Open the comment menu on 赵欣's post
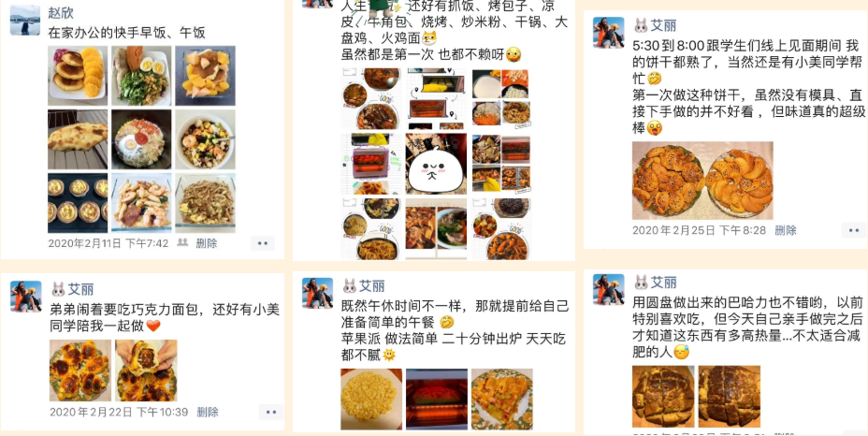The width and height of the screenshot is (868, 436). 263,243
